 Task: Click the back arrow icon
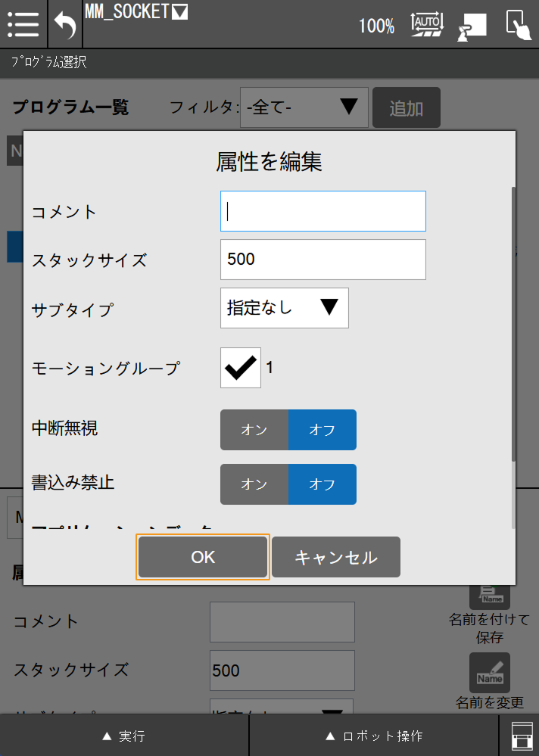[65, 25]
